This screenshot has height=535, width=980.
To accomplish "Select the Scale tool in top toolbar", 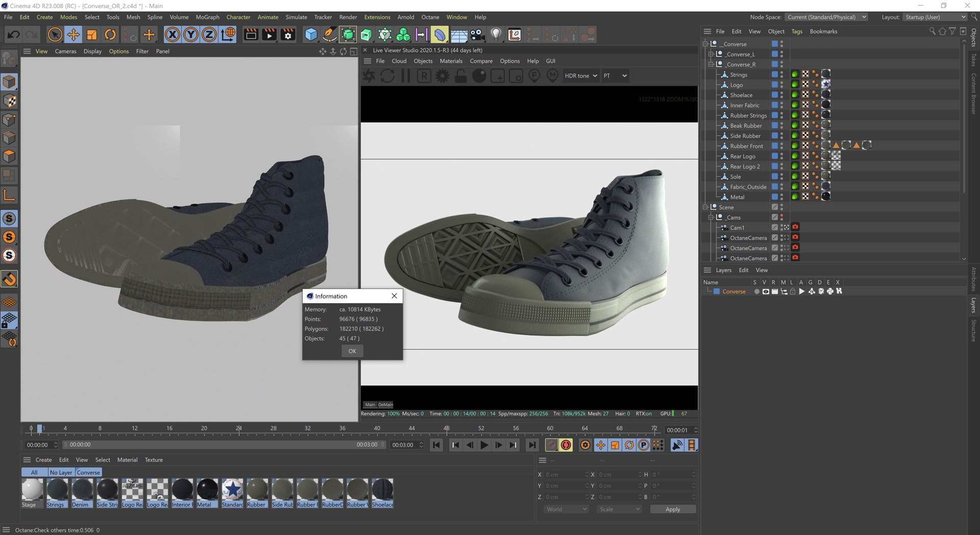I will pos(92,35).
